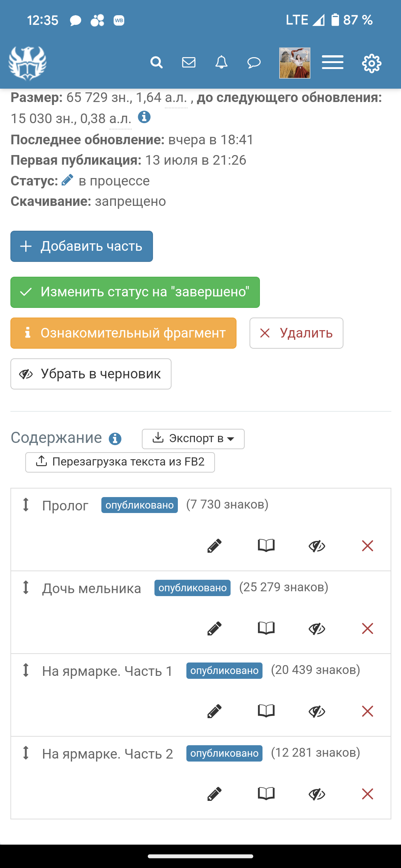Viewport: 401px width, 868px height.
Task: Open comments speech bubble icon
Action: click(x=254, y=62)
